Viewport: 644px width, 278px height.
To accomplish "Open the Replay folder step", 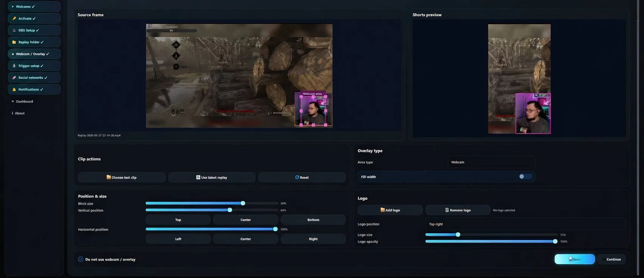I will (x=34, y=42).
